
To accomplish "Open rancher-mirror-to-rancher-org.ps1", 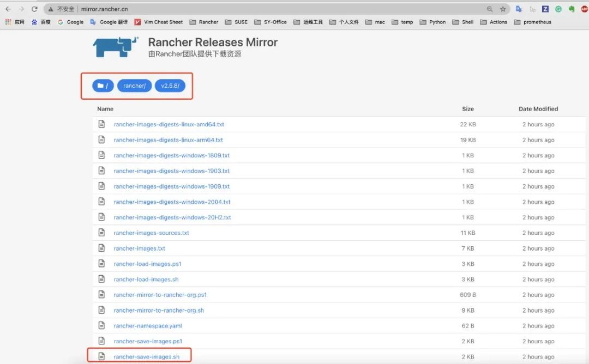I will point(160,295).
